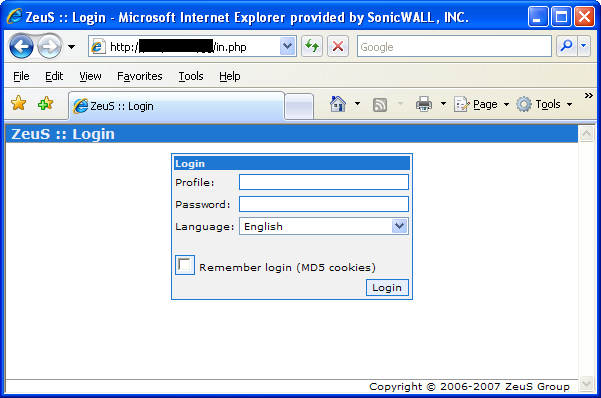Viewport: 601px width, 398px height.
Task: Open the File menu
Action: pyautogui.click(x=21, y=76)
